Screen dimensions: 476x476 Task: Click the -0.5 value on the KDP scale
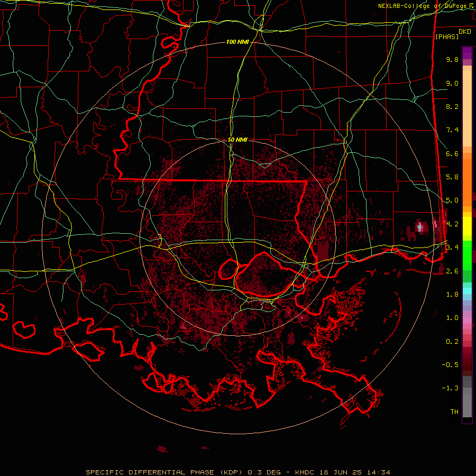(x=450, y=365)
